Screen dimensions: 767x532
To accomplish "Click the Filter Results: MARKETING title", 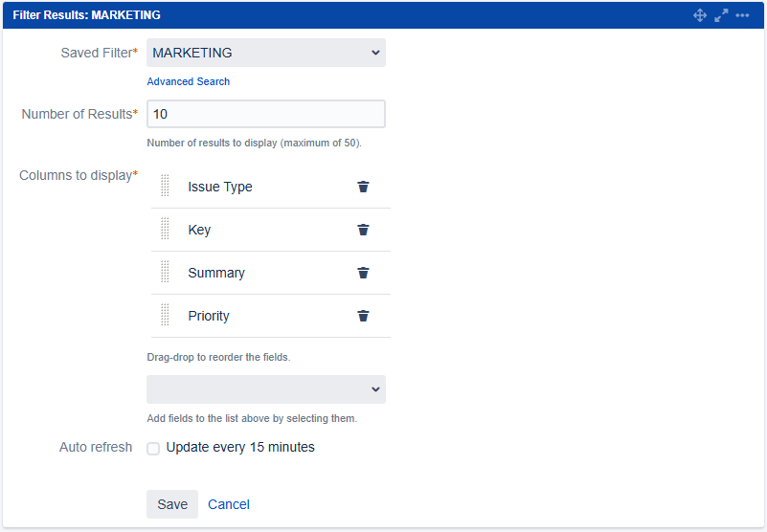I will (x=86, y=15).
